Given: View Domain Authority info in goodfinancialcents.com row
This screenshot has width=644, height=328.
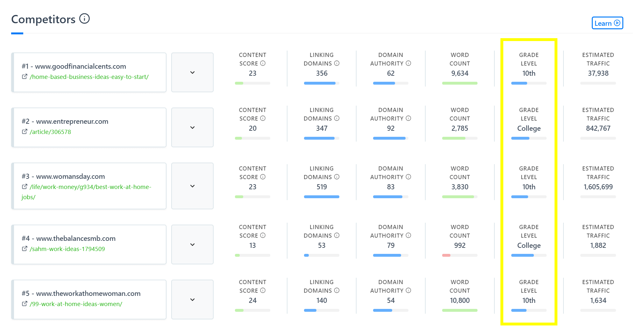Looking at the screenshot, I should 408,63.
